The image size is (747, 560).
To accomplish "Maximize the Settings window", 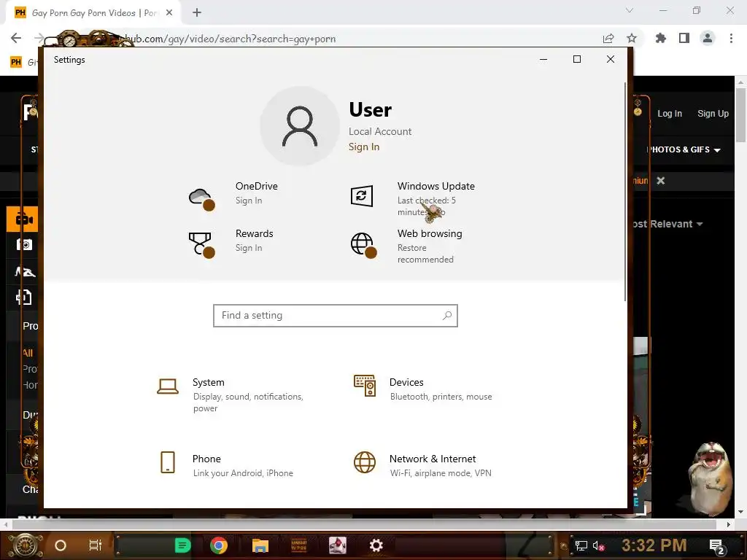I will (576, 59).
